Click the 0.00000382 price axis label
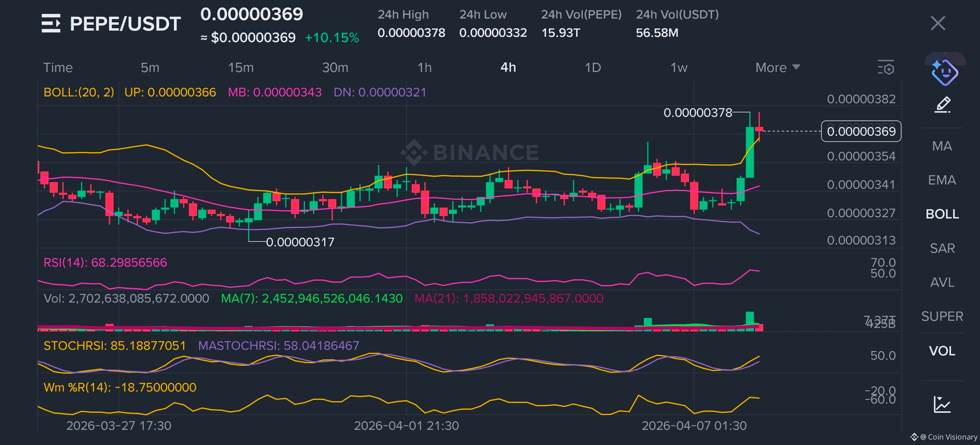 (861, 99)
